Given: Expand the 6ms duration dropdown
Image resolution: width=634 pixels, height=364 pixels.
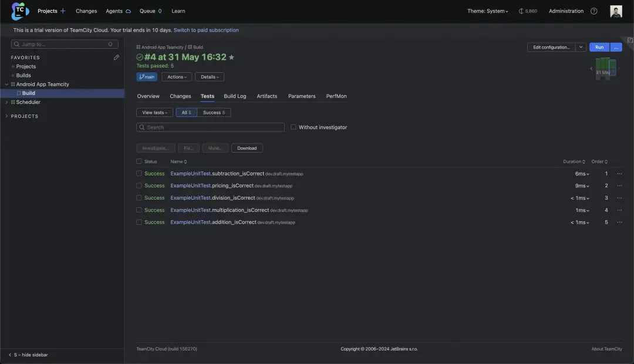Looking at the screenshot, I should tap(582, 174).
